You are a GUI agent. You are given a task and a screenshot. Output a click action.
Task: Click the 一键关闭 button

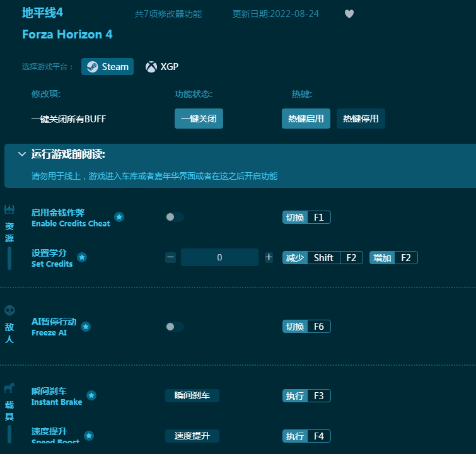point(199,119)
